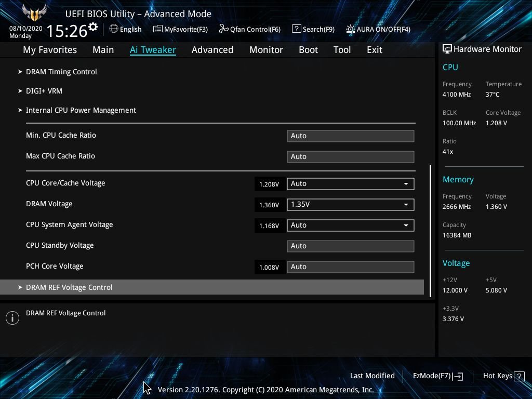Click Last Modified button
Image resolution: width=532 pixels, height=399 pixels.
tap(372, 376)
